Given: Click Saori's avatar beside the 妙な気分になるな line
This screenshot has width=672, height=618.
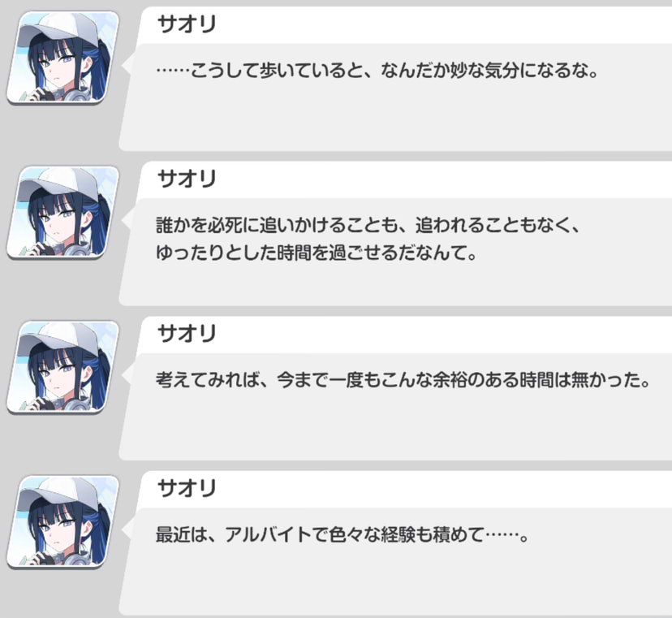Looking at the screenshot, I should (62, 58).
